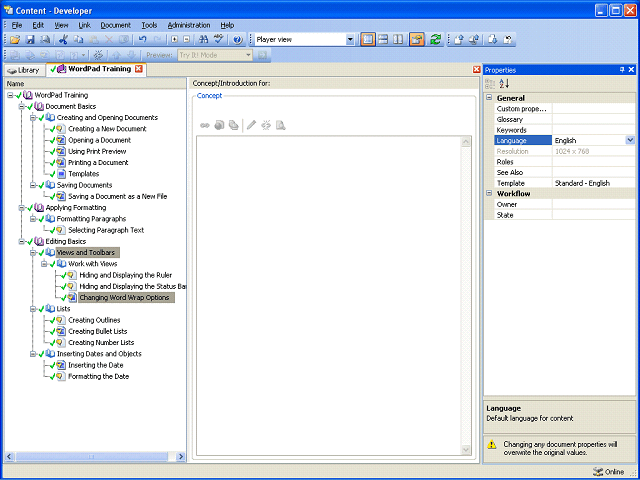This screenshot has height=480, width=640.
Task: Click the Undo arrow icon
Action: (142, 40)
